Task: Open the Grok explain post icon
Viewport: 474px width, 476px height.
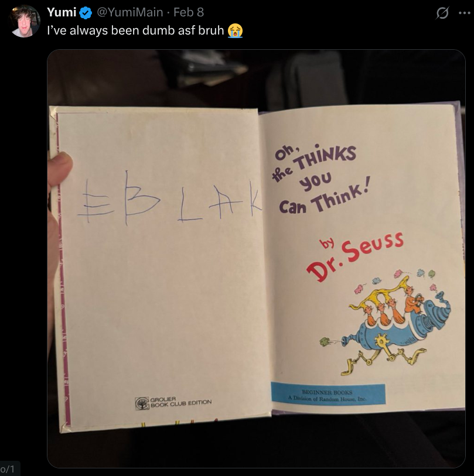Action: pos(442,13)
